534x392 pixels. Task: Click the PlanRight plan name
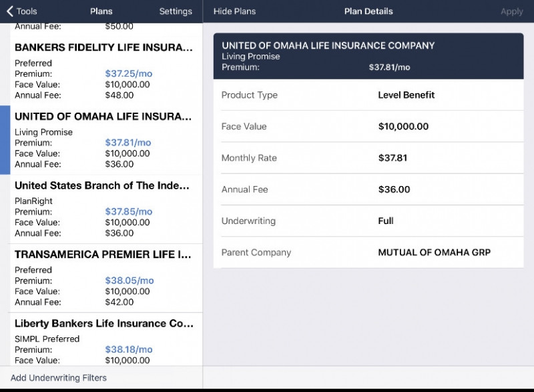(x=33, y=201)
